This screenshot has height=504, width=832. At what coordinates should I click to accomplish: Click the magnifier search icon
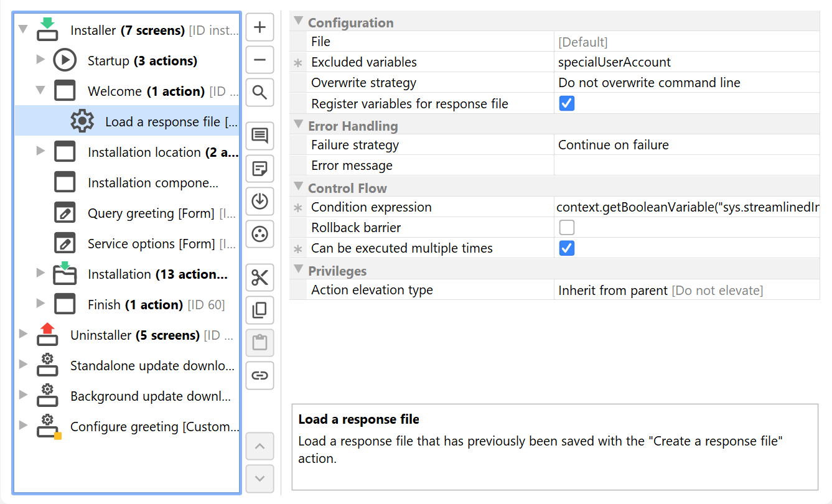pyautogui.click(x=259, y=93)
